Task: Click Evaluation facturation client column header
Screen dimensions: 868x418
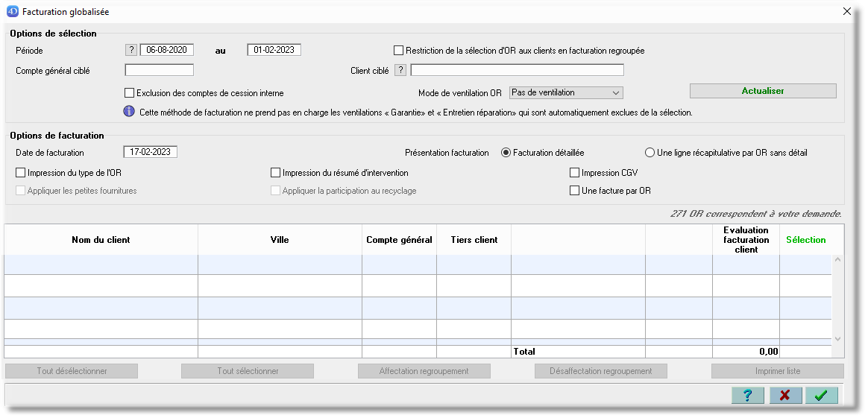Action: (746, 240)
